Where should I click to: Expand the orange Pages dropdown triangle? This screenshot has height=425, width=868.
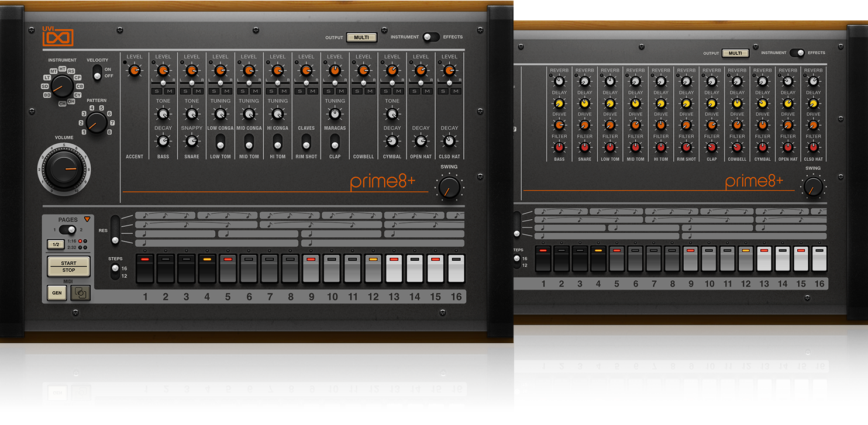coord(87,219)
